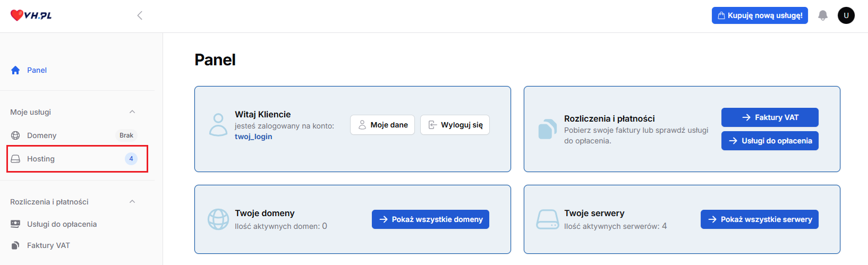Collapse the Moje usługi section
Viewport: 868px width, 265px height.
click(132, 112)
